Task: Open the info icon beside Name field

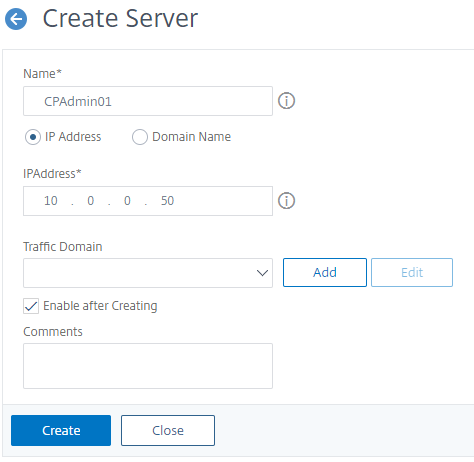Action: click(x=286, y=101)
